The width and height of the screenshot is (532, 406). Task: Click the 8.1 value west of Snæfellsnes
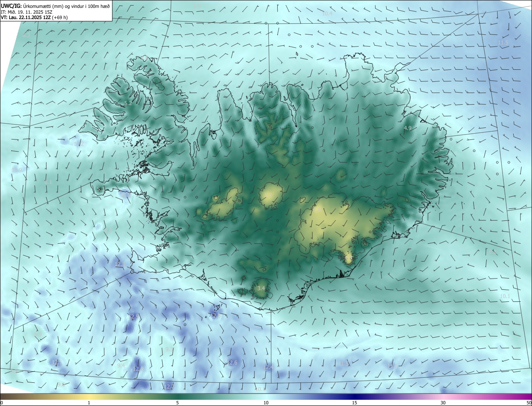48,182
